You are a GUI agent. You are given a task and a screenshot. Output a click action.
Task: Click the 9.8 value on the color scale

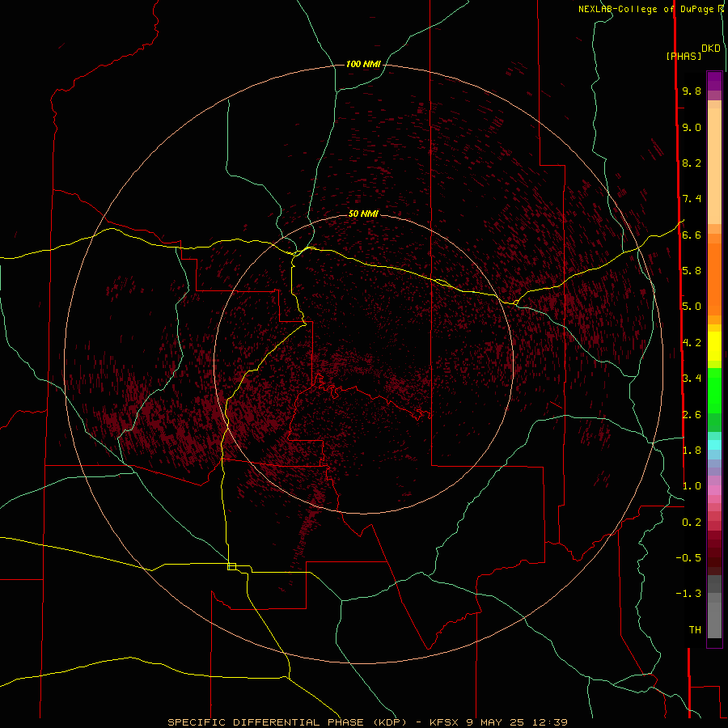pyautogui.click(x=692, y=91)
